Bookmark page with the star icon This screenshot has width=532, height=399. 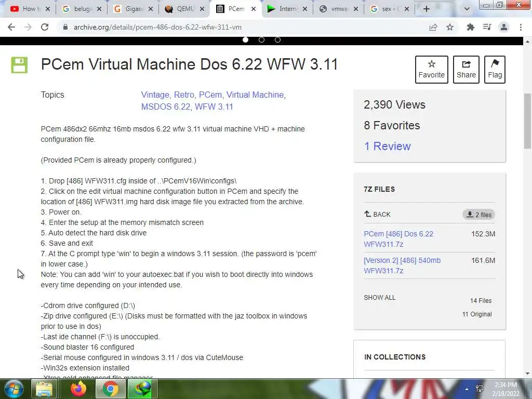pos(450,27)
